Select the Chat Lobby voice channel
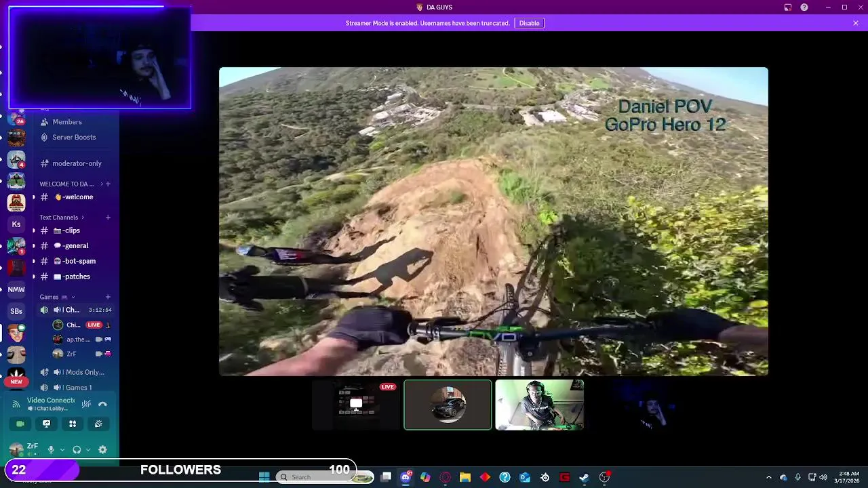Image resolution: width=868 pixels, height=488 pixels. [75, 310]
